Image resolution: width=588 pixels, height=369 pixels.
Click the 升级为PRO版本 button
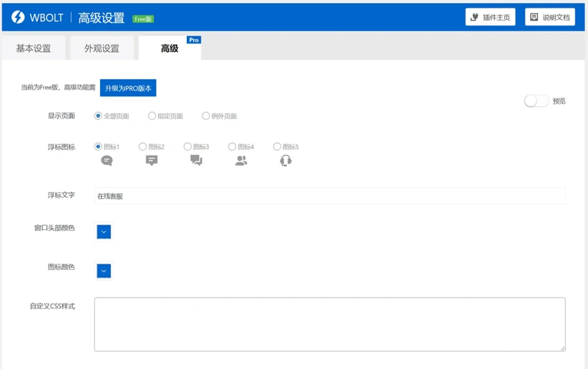[x=128, y=88]
